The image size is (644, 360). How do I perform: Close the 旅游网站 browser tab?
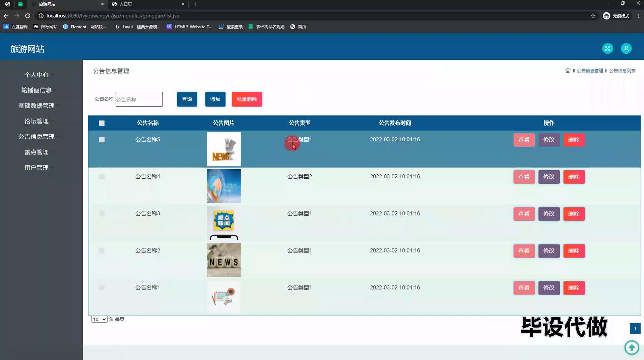[x=102, y=4]
